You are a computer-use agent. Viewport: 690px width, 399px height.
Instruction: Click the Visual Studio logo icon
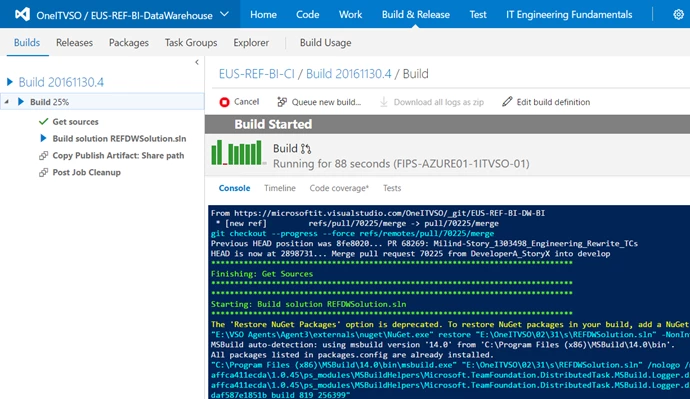(22, 15)
